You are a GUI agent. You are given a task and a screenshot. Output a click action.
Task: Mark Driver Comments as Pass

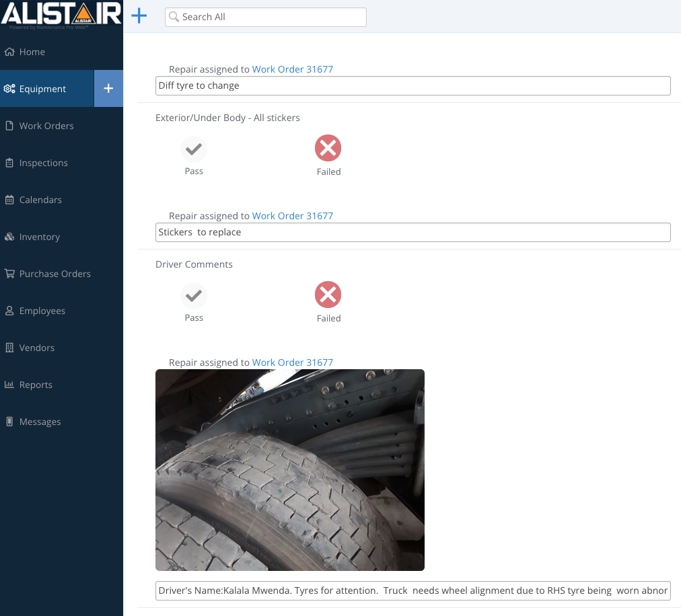[194, 295]
